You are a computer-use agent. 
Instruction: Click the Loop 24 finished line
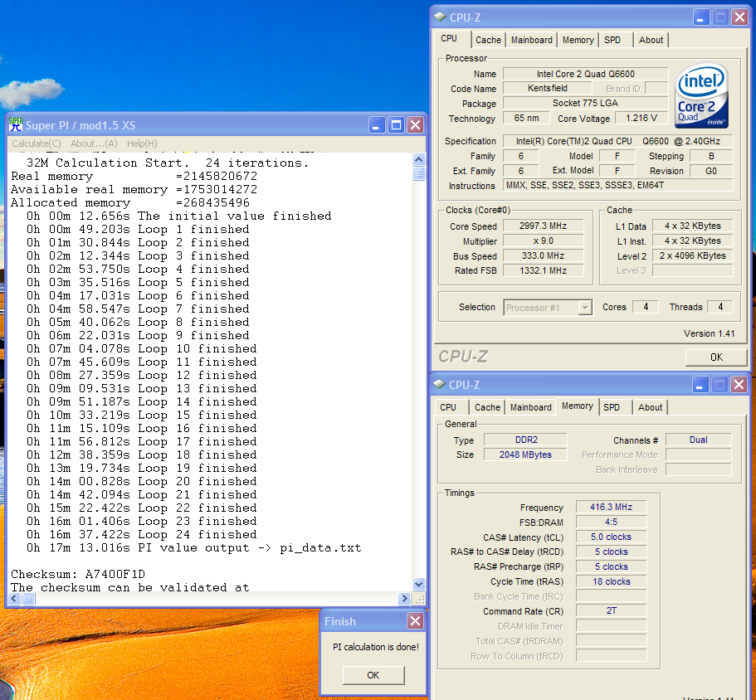(x=141, y=535)
